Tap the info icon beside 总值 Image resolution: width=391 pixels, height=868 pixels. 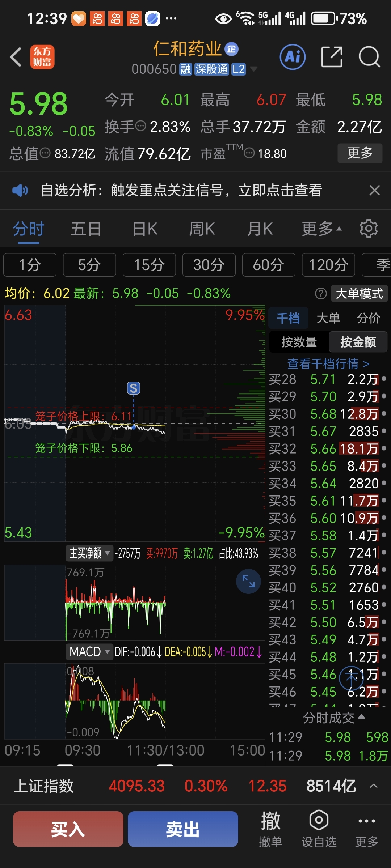point(45,153)
